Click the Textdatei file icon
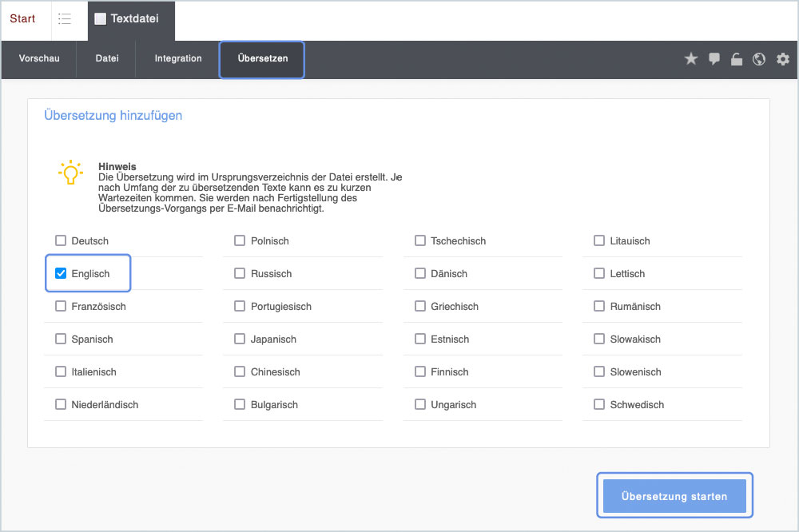 [x=100, y=20]
